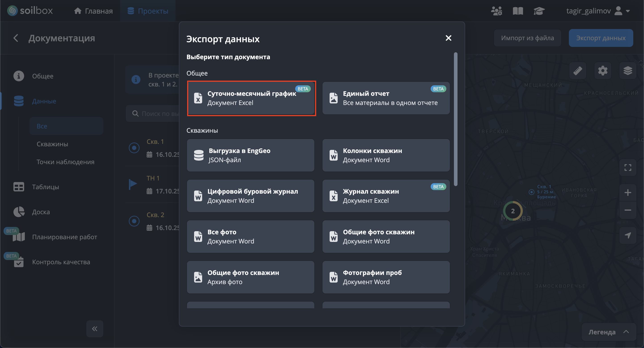Zoom in the map with plus button
The height and width of the screenshot is (348, 644).
(627, 193)
